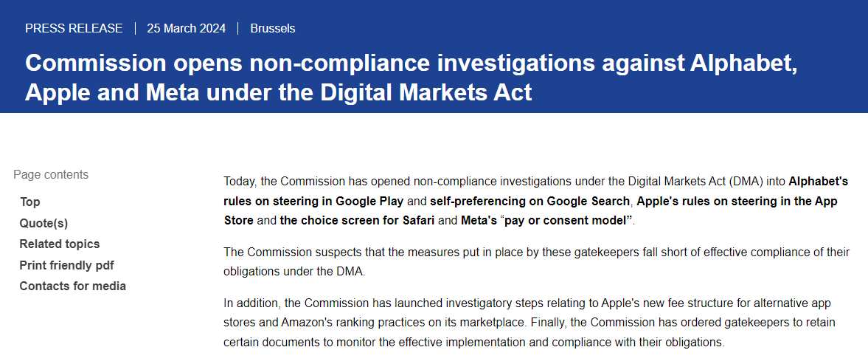Click the Top link in Page contents
868x364 pixels.
coord(30,202)
